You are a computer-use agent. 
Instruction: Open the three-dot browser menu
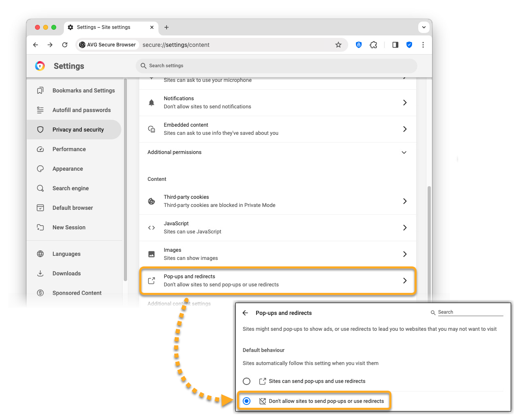pyautogui.click(x=423, y=45)
